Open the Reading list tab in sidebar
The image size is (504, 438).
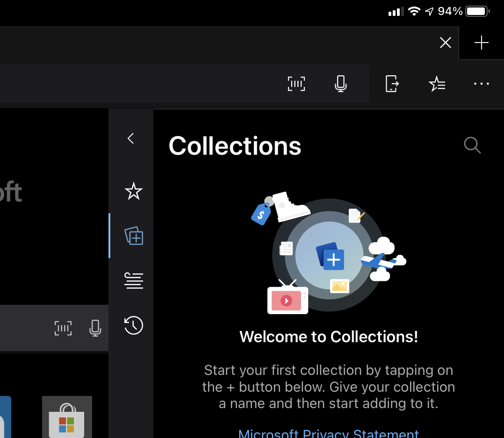(x=133, y=280)
